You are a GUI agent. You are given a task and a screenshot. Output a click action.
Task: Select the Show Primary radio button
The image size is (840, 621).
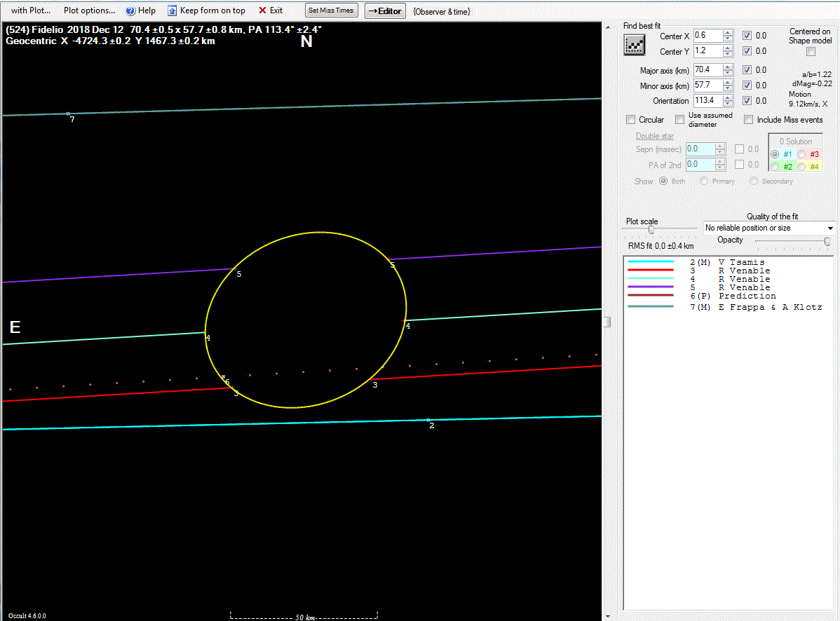pyautogui.click(x=704, y=181)
